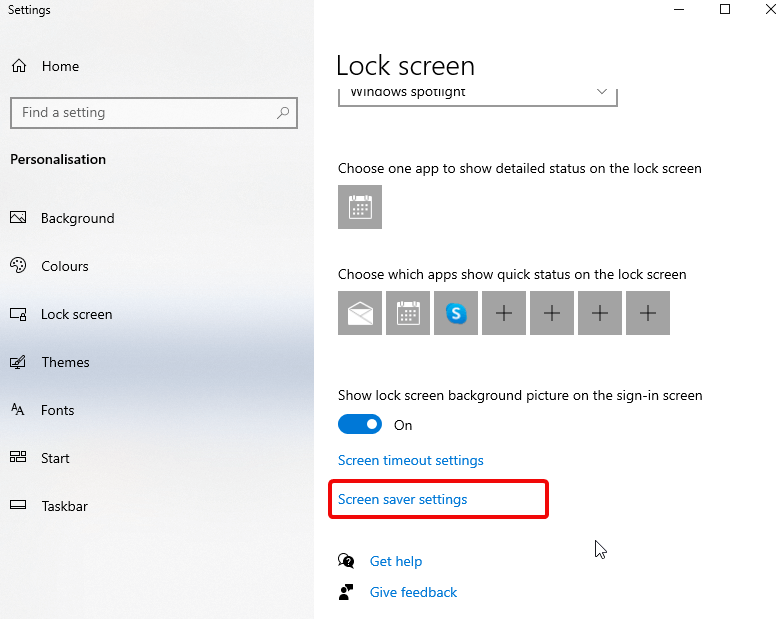This screenshot has width=783, height=619.
Task: Click the Background picture icon
Action: click(18, 218)
